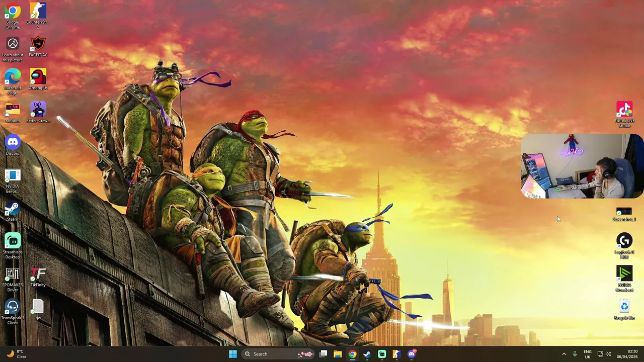
Task: Expand the hidden system tray icons chevron
Action: click(564, 354)
